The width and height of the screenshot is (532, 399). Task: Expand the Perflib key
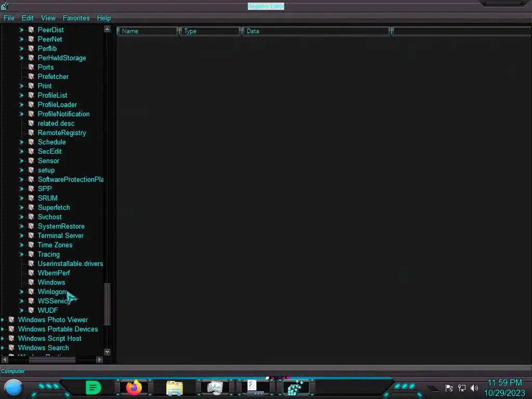click(21, 48)
